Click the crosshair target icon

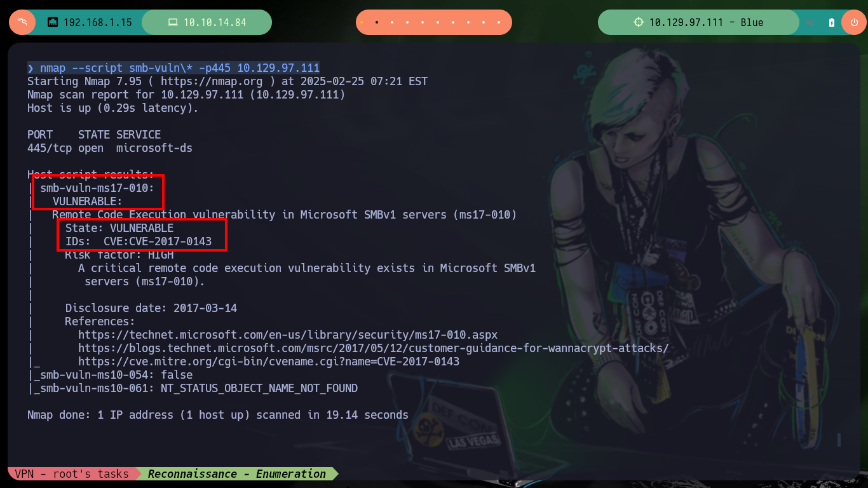639,22
